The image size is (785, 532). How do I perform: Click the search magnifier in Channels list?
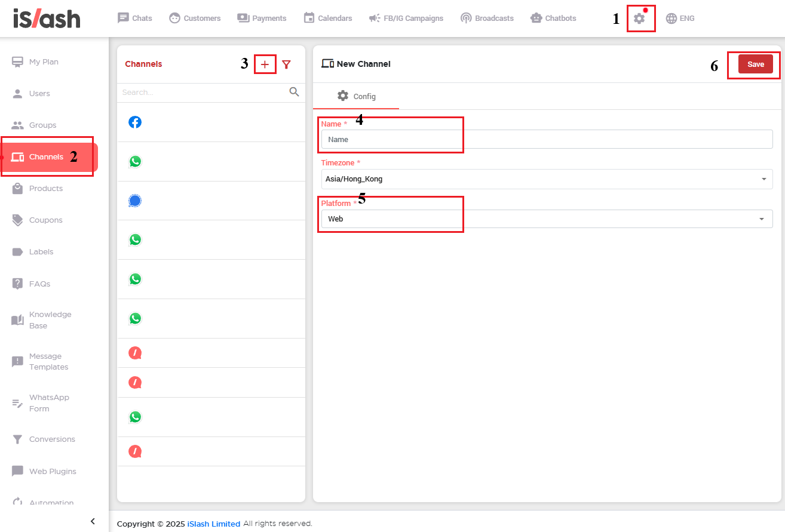coord(294,92)
